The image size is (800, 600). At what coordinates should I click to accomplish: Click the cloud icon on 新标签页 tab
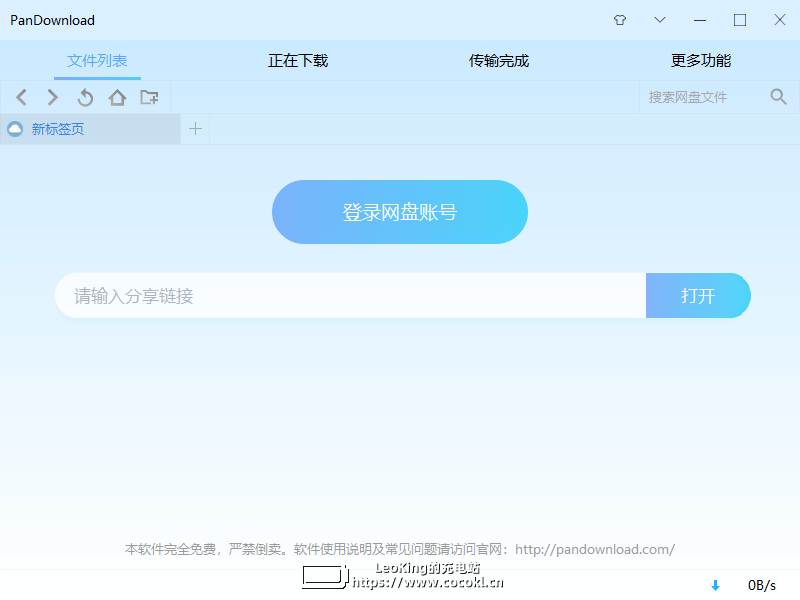pyautogui.click(x=15, y=129)
